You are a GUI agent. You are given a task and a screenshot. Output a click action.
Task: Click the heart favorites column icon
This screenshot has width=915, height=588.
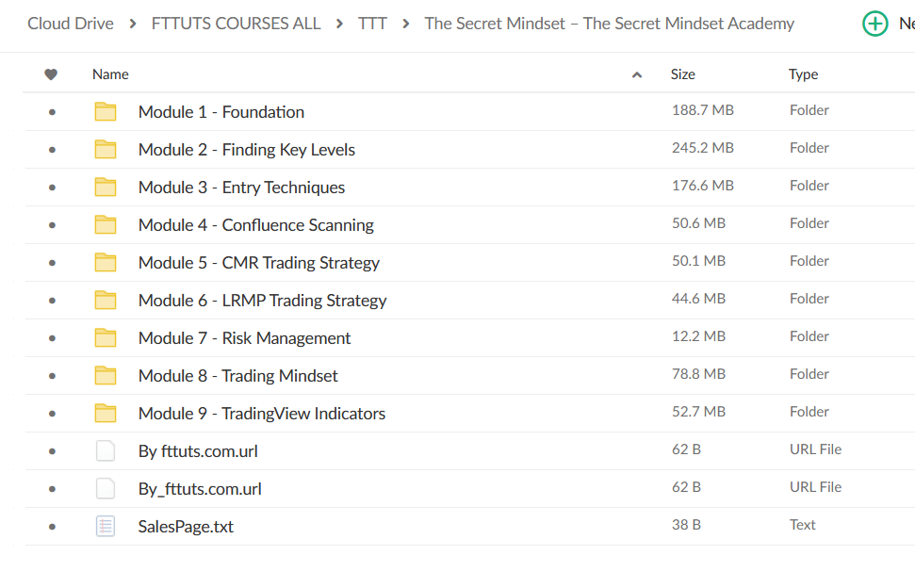[x=51, y=73]
